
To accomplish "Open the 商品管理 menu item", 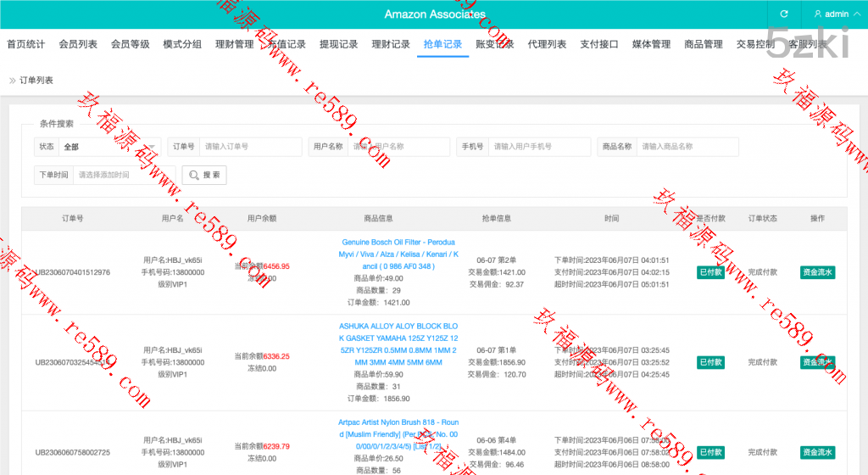I will point(704,44).
